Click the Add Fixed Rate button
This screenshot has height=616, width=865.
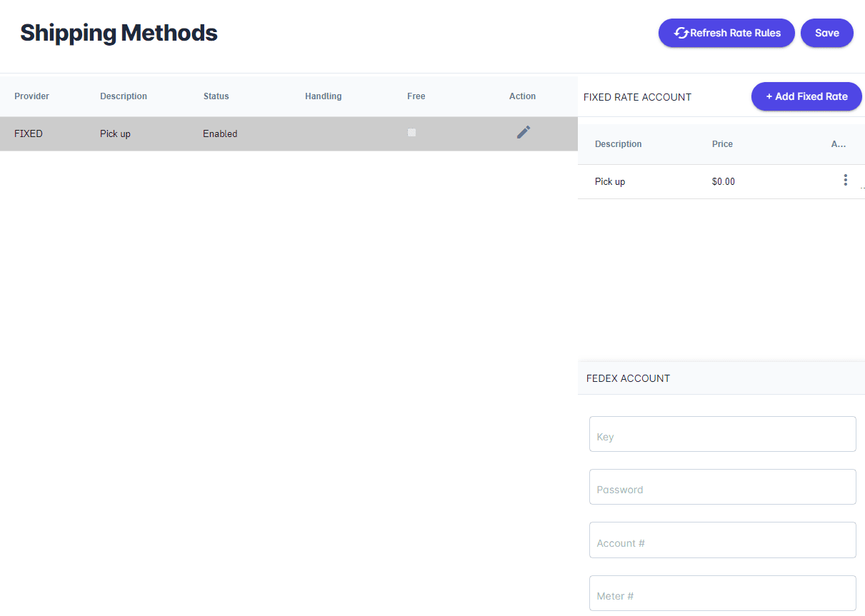[806, 96]
